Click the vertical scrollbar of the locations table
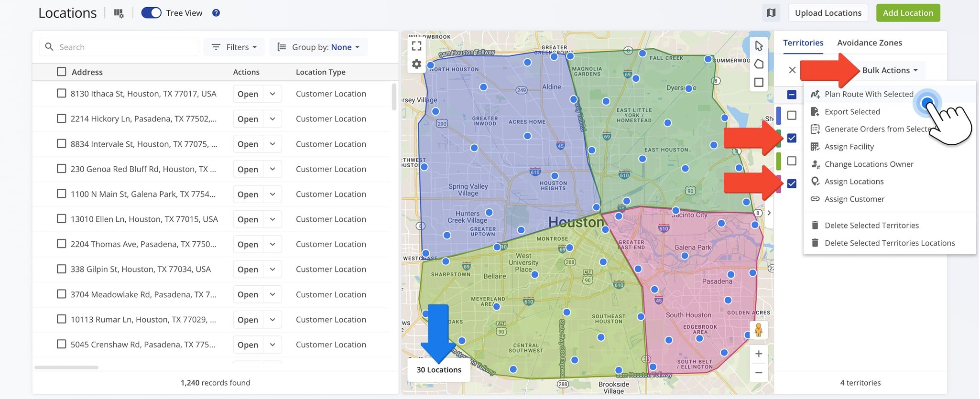Viewport: 980px width, 399px height. pyautogui.click(x=394, y=97)
